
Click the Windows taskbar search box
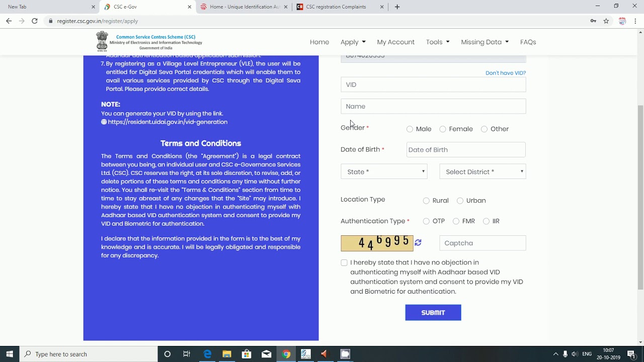point(89,354)
